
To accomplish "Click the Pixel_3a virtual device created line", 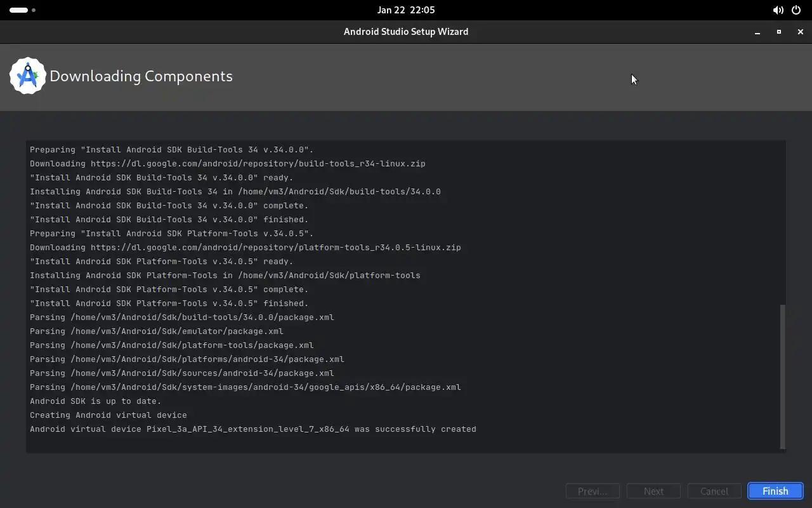I will coord(252,429).
